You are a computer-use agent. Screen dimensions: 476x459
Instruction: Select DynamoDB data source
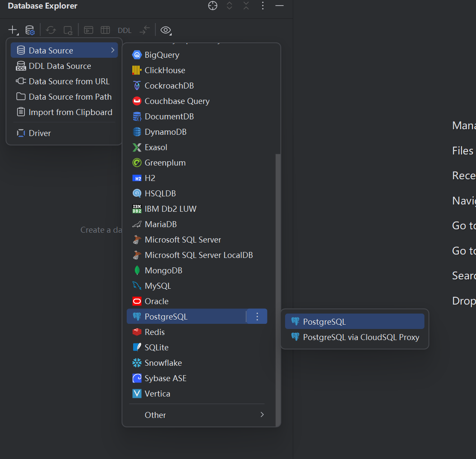(x=197, y=132)
